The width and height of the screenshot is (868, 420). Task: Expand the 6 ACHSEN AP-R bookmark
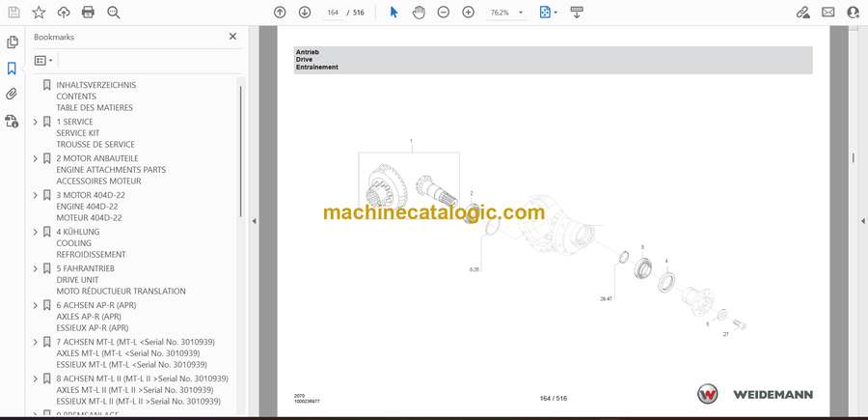click(36, 305)
